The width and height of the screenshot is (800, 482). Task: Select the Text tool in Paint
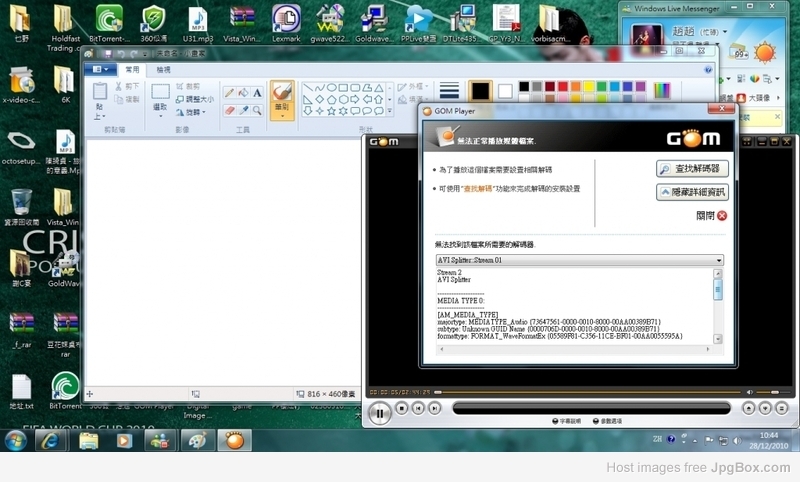click(257, 93)
